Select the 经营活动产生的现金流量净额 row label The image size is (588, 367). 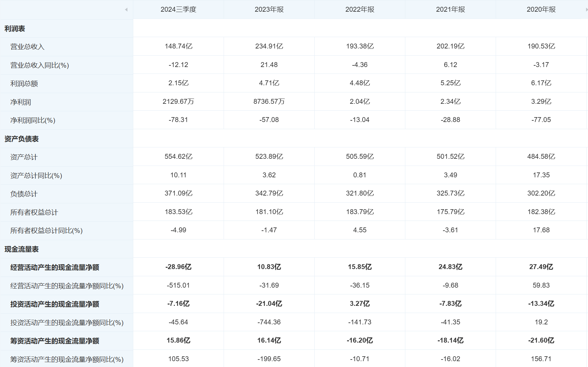(55, 267)
